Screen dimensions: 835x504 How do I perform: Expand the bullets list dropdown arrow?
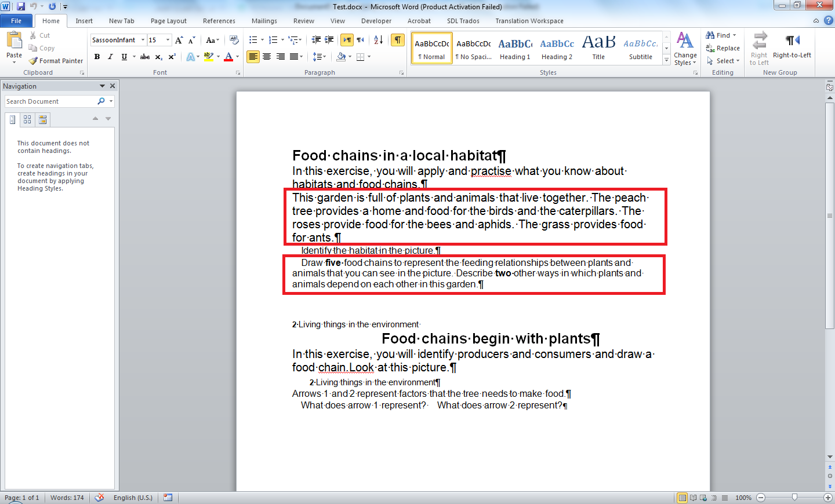click(262, 40)
